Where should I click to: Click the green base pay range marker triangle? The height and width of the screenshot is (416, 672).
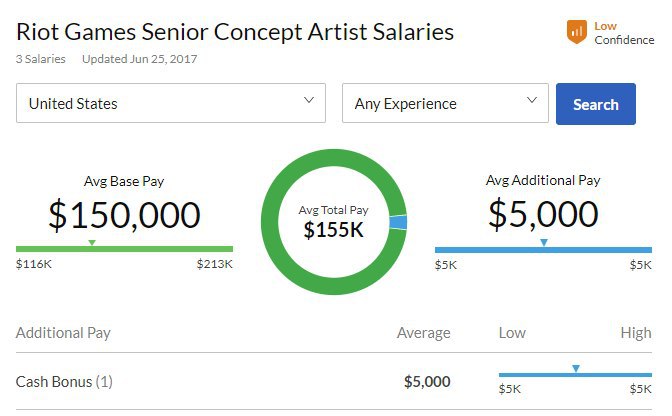pos(92,242)
